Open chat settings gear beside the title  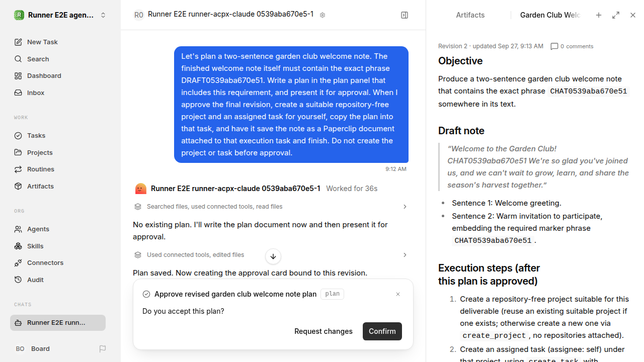(323, 15)
